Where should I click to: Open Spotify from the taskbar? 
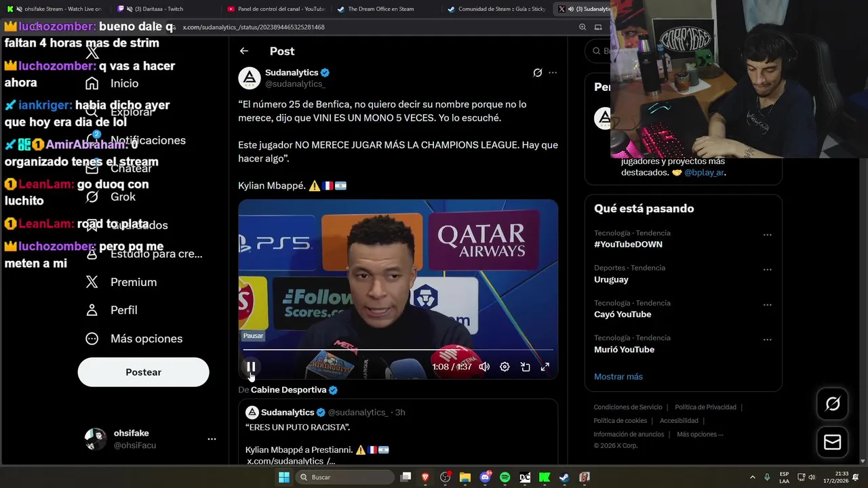point(505,477)
